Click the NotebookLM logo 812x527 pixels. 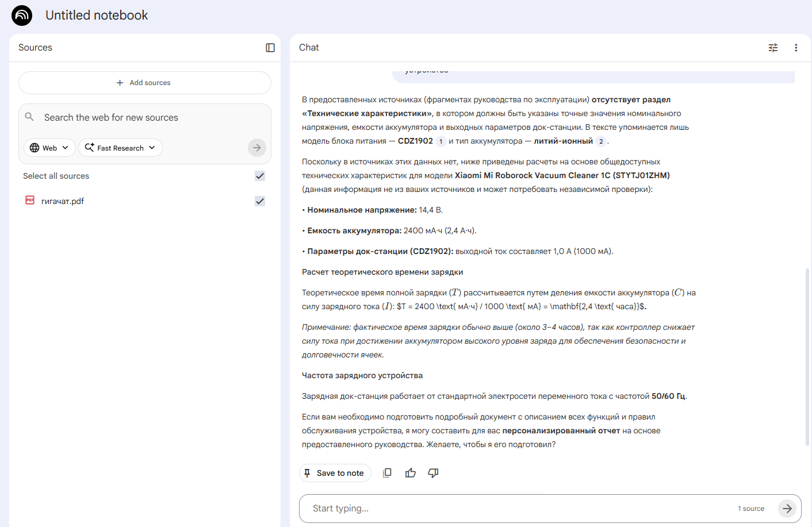coord(21,16)
